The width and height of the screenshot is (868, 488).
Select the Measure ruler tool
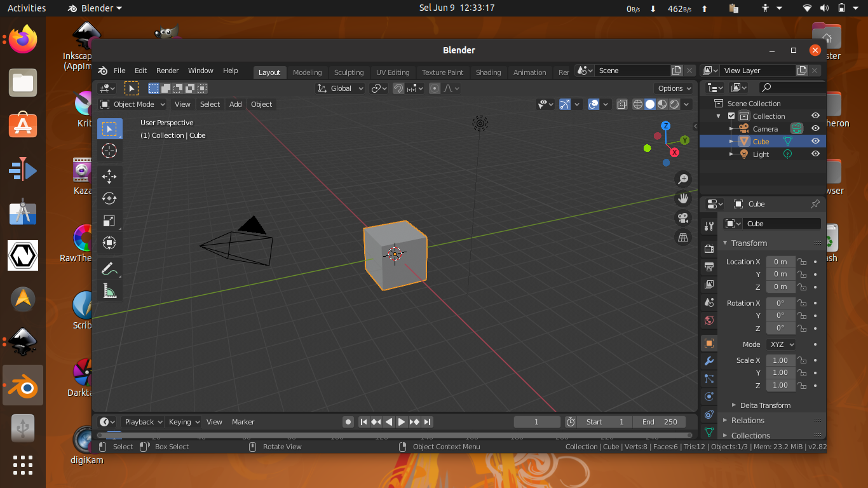click(x=109, y=291)
